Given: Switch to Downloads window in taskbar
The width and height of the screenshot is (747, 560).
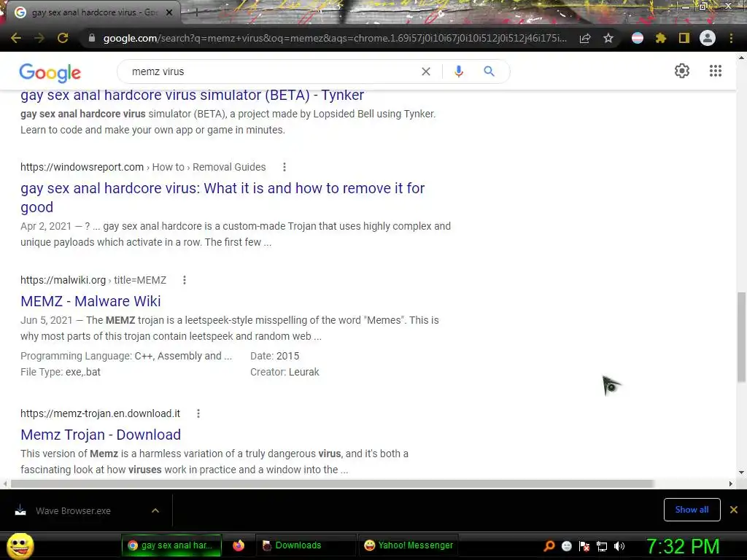Looking at the screenshot, I should click(x=306, y=545).
